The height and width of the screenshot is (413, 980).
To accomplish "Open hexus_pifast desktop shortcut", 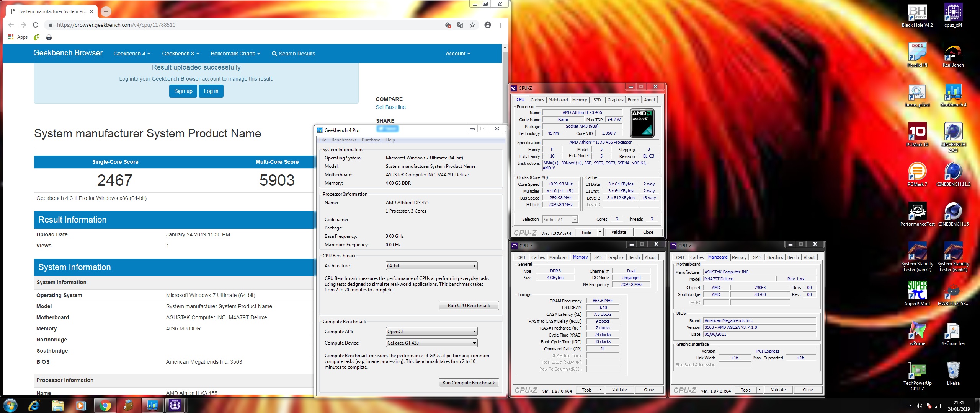I will click(x=917, y=96).
